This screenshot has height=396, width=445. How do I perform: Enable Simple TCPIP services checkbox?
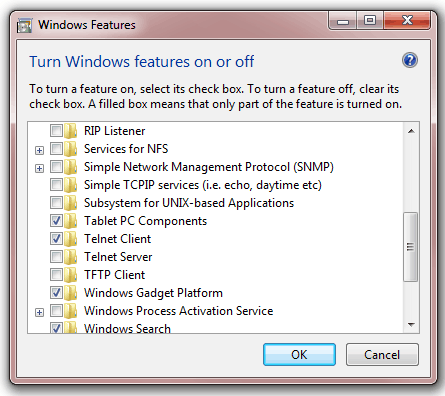point(56,184)
